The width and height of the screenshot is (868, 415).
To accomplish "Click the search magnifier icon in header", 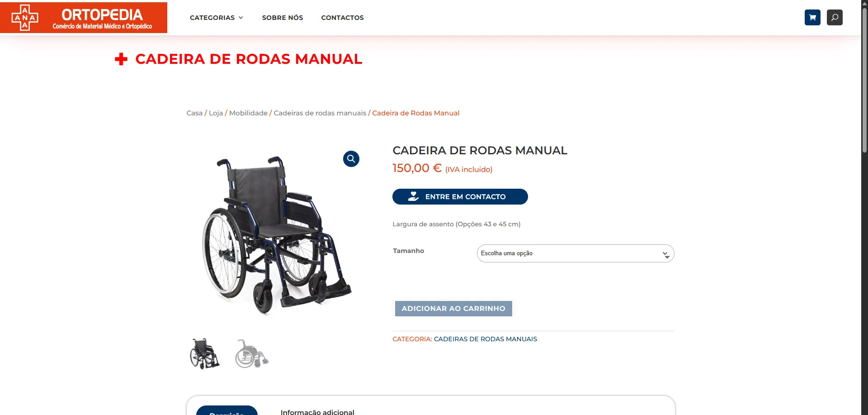I will click(835, 18).
